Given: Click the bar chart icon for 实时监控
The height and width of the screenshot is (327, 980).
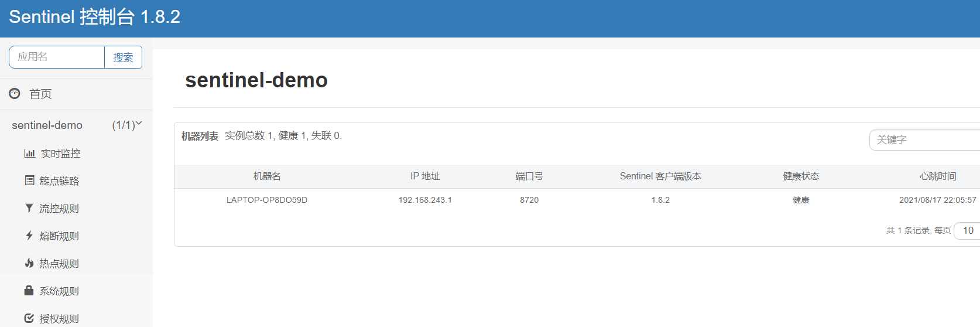Looking at the screenshot, I should pos(29,153).
